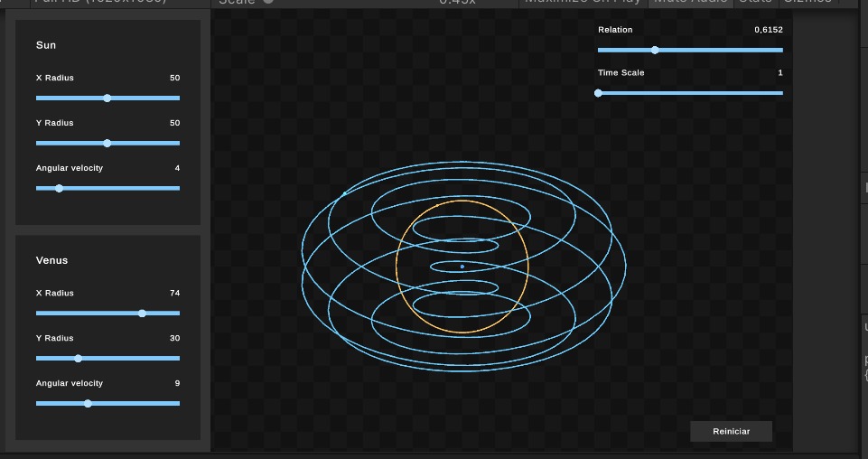
Task: Click the Sun Y Radius slider handle
Action: coord(107,144)
